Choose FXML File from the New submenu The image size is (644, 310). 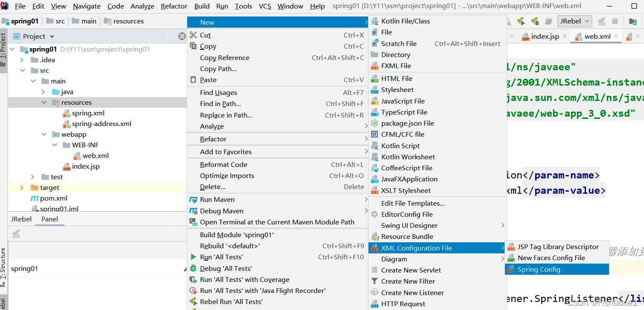tap(437, 66)
